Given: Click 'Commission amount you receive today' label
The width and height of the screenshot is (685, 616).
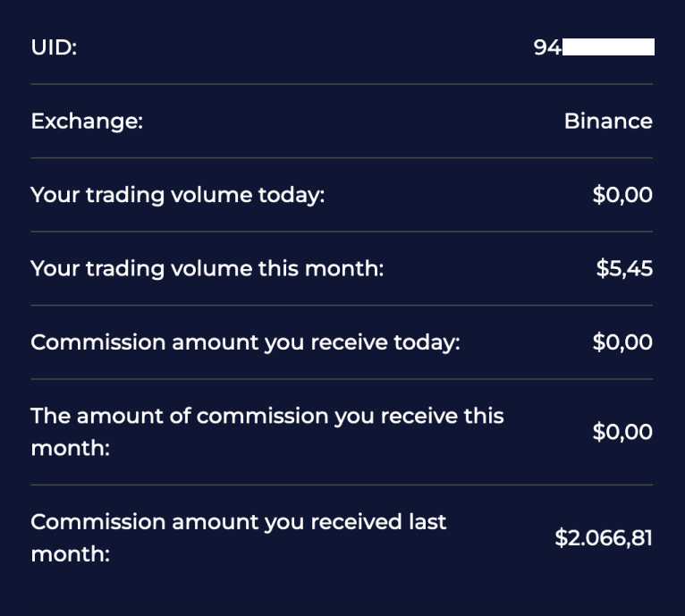Looking at the screenshot, I should tap(246, 342).
